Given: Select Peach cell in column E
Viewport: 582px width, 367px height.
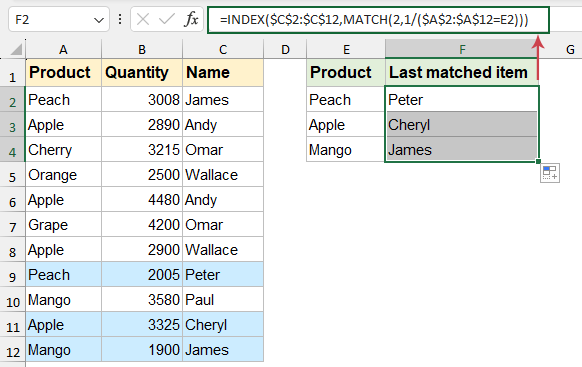Looking at the screenshot, I should (x=346, y=99).
